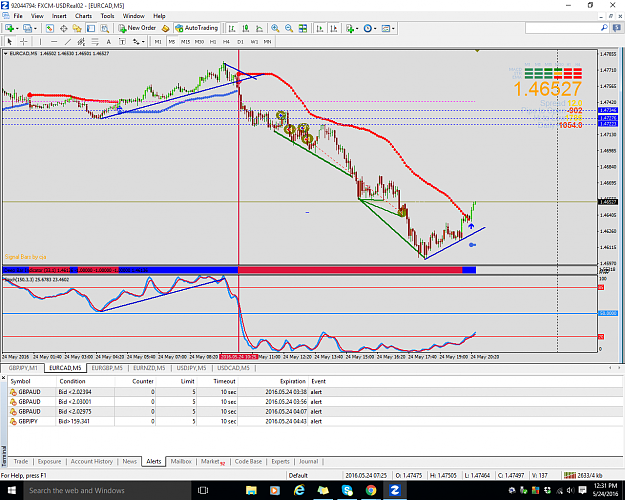Viewport: 625px width, 500px height.
Task: Switch timeframe to H4
Action: click(226, 41)
